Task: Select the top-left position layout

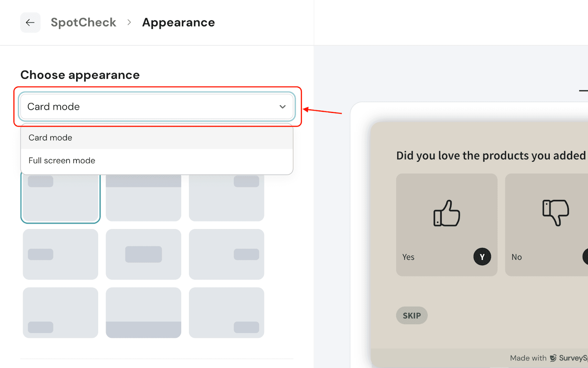Action: pyautogui.click(x=61, y=199)
